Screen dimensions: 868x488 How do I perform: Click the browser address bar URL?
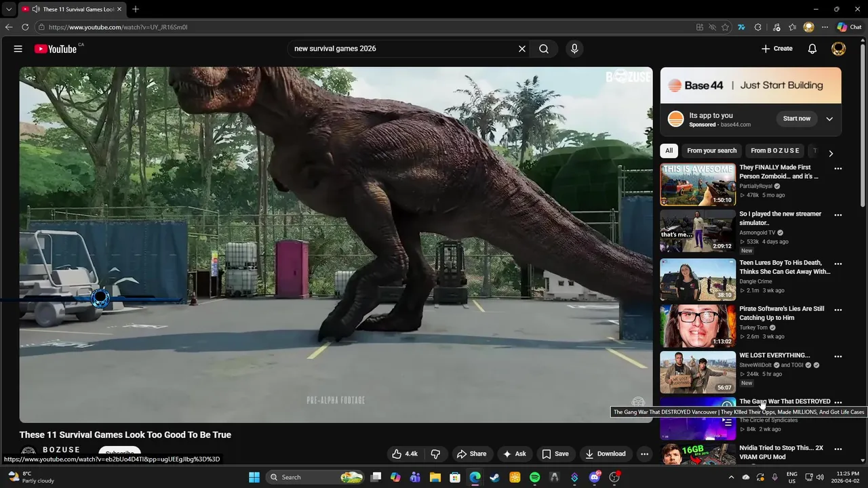tap(118, 27)
